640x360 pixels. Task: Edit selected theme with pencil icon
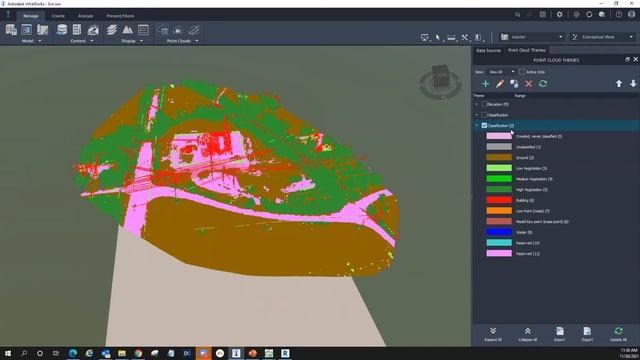coord(500,84)
